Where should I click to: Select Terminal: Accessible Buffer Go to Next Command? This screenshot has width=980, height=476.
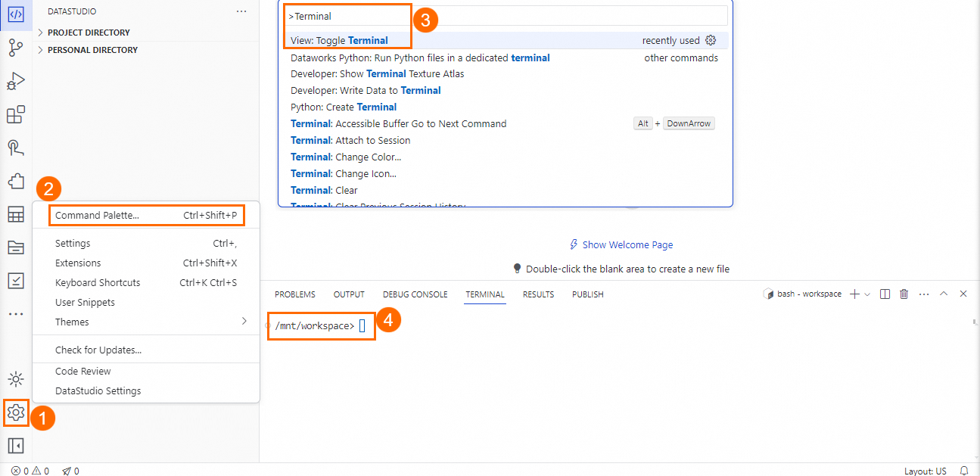click(x=506, y=124)
